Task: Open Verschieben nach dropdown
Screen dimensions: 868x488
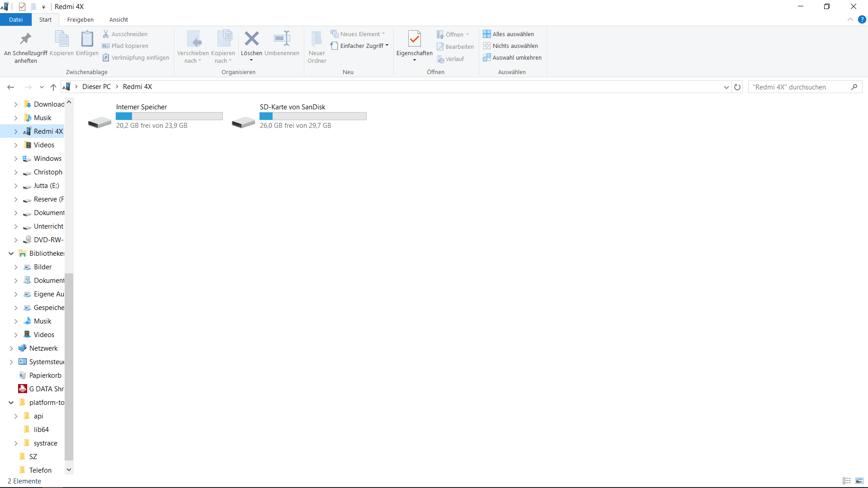Action: pyautogui.click(x=193, y=47)
